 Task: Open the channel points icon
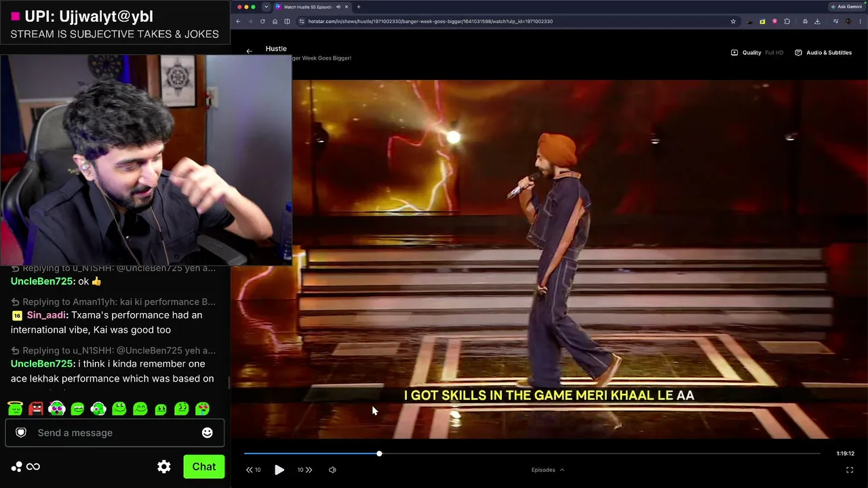(x=16, y=467)
